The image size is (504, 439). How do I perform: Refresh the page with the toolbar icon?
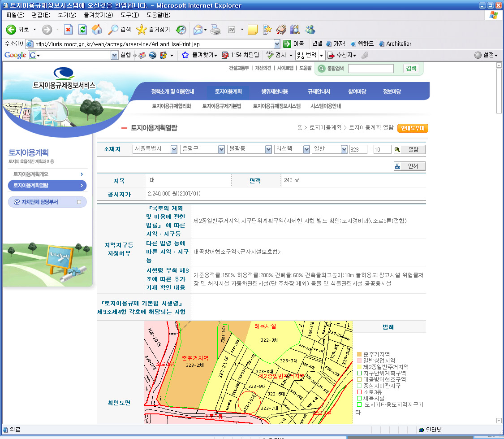coord(82,30)
